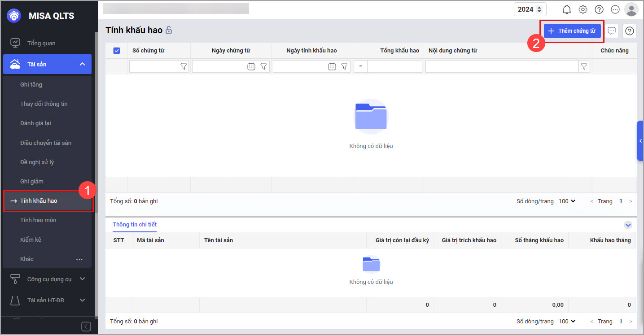644x335 pixels.
Task: Expand the Tài sản HT-ĐB menu group
Action: tap(83, 300)
